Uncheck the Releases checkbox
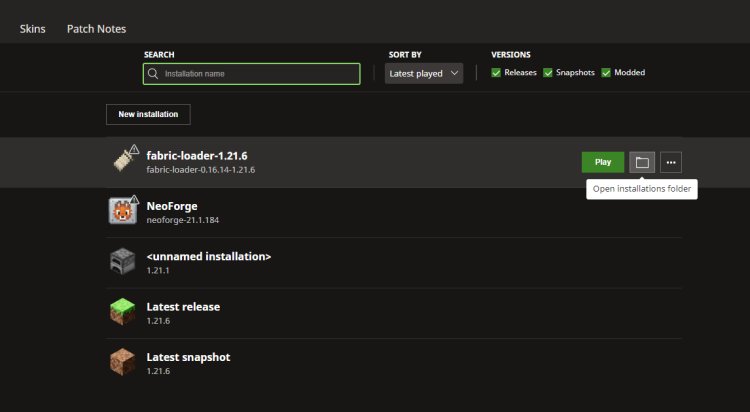Screen dimensions: 750x412 (x=496, y=73)
